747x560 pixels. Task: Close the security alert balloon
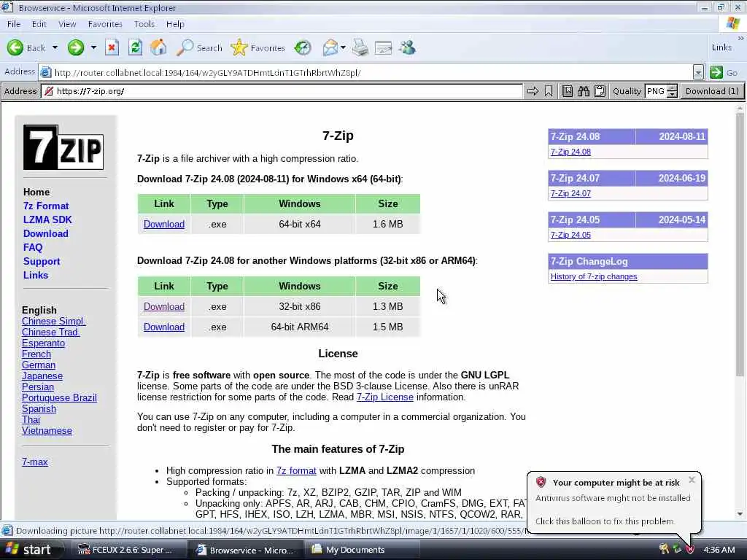(x=692, y=480)
